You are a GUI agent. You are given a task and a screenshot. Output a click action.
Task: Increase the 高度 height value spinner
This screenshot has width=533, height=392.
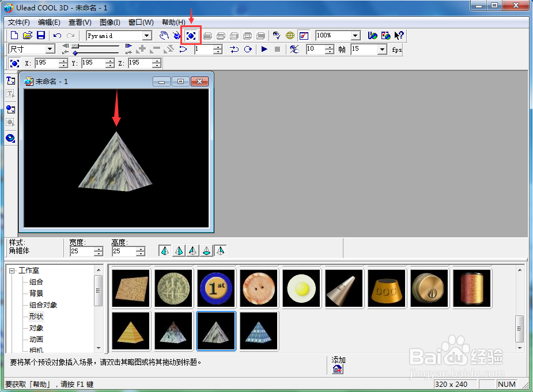click(141, 249)
